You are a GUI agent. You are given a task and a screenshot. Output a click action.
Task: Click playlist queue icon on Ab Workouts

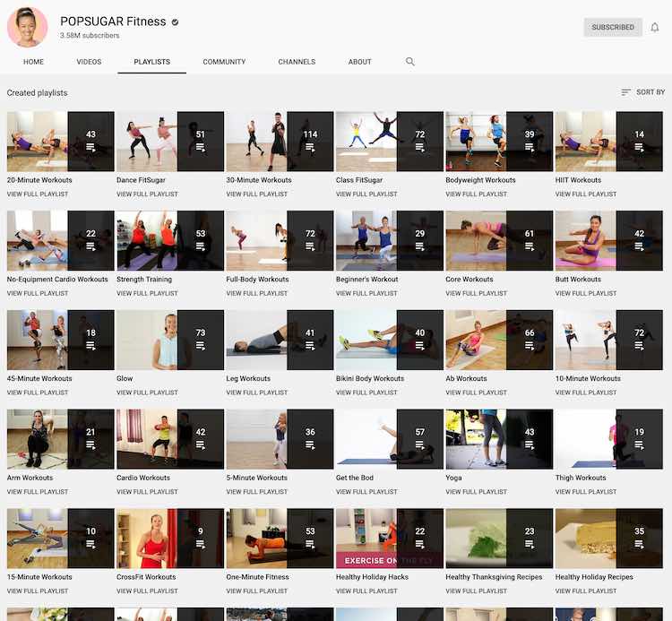(x=530, y=346)
